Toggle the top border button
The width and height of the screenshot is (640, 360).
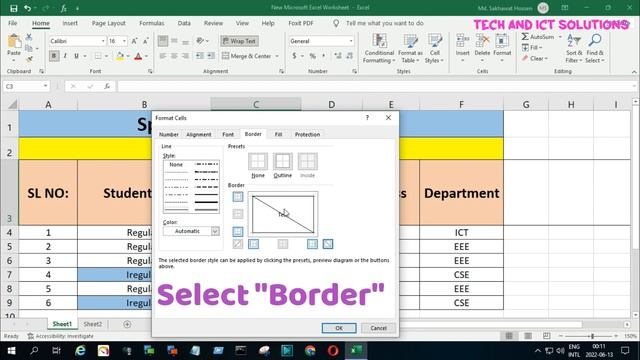238,197
